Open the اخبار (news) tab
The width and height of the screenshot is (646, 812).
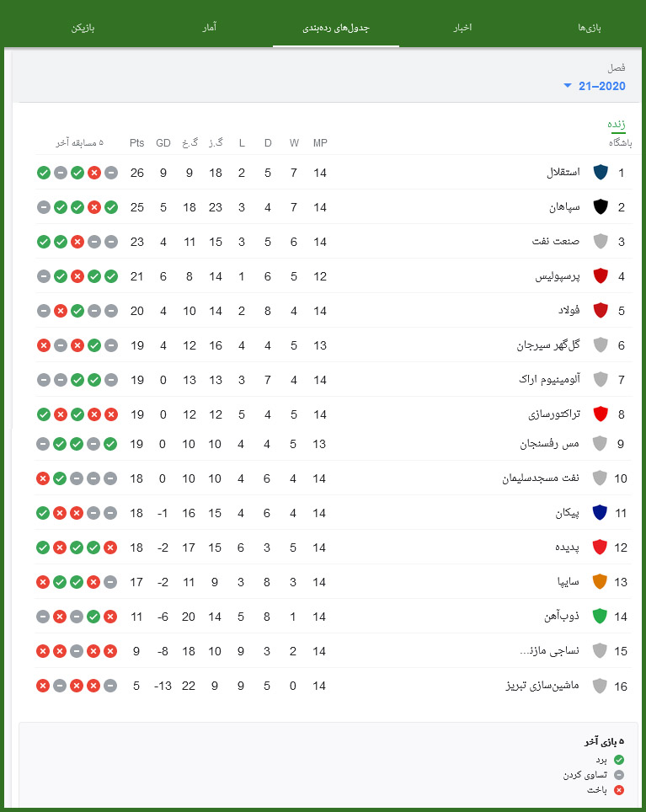(x=462, y=26)
